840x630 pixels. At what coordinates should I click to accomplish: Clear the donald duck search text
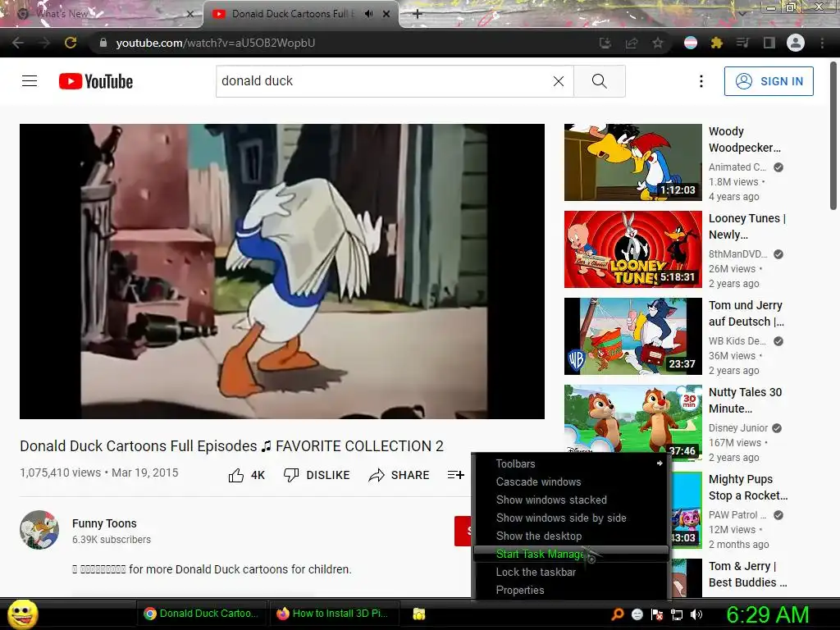[x=558, y=81]
